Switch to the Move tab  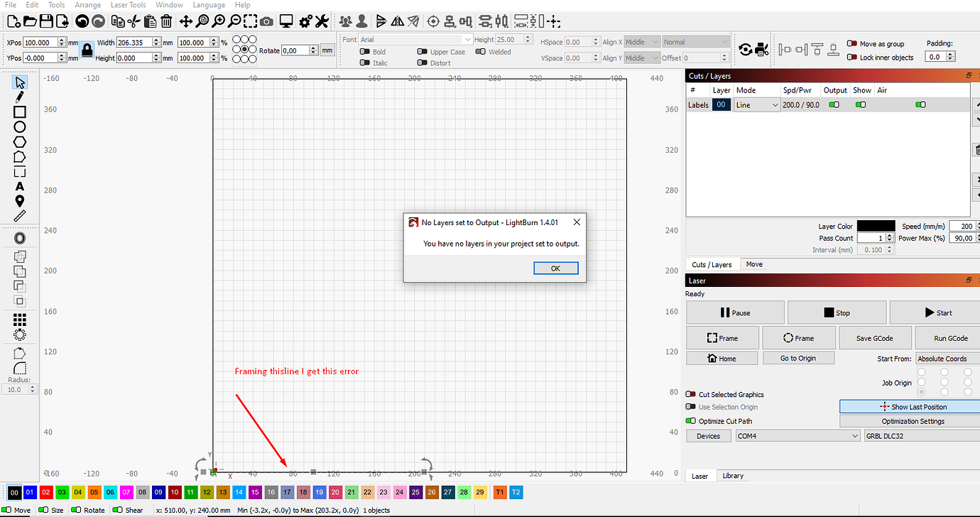tap(753, 263)
